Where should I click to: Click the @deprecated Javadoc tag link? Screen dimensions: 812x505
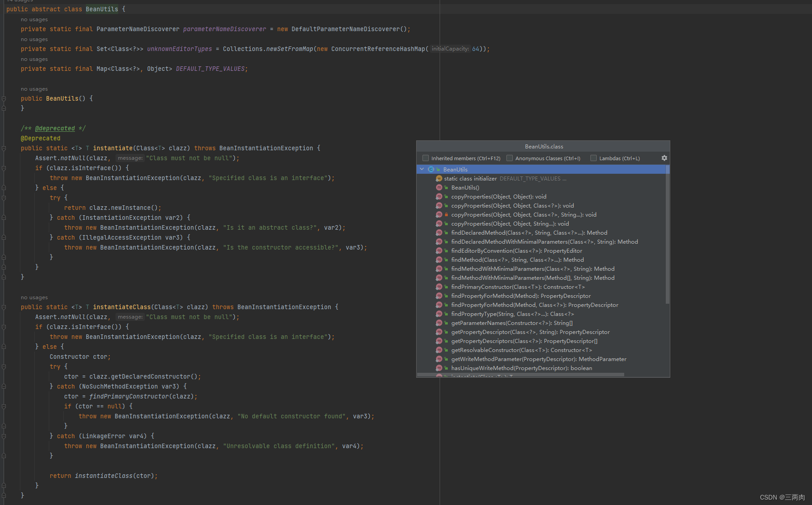pyautogui.click(x=55, y=128)
